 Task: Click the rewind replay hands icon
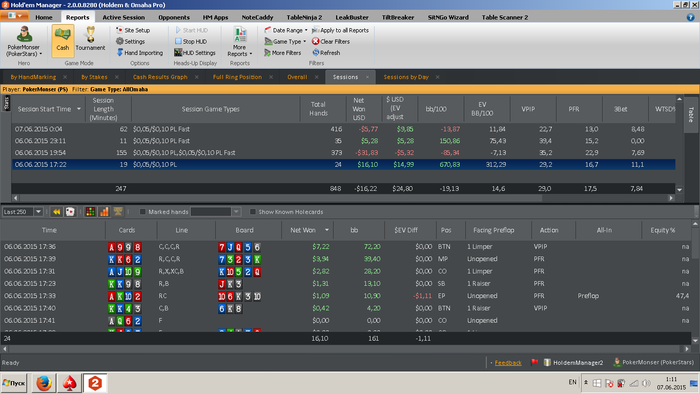[57, 212]
